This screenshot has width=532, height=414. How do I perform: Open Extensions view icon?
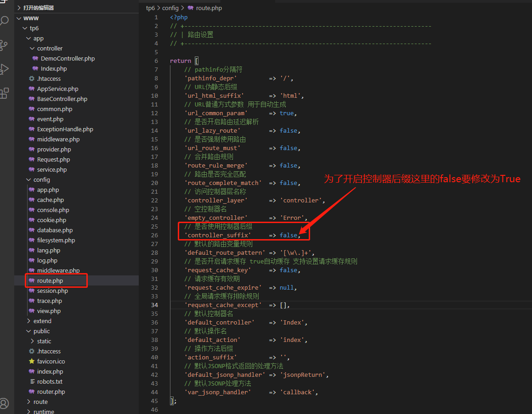pyautogui.click(x=4, y=93)
